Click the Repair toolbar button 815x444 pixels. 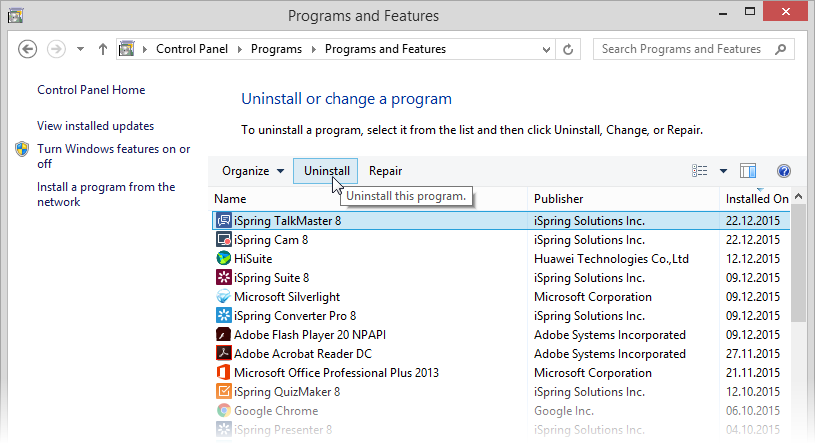[x=385, y=171]
